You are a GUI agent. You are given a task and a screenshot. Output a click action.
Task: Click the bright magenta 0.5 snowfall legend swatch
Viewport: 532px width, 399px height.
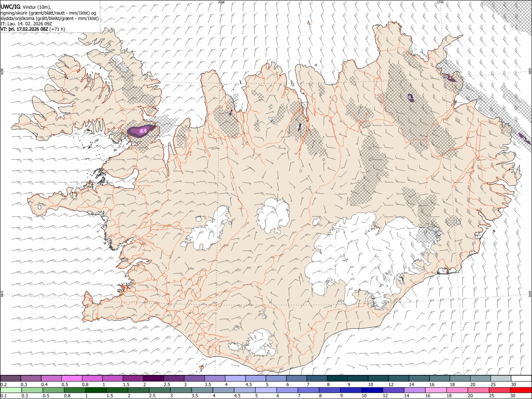[71, 378]
